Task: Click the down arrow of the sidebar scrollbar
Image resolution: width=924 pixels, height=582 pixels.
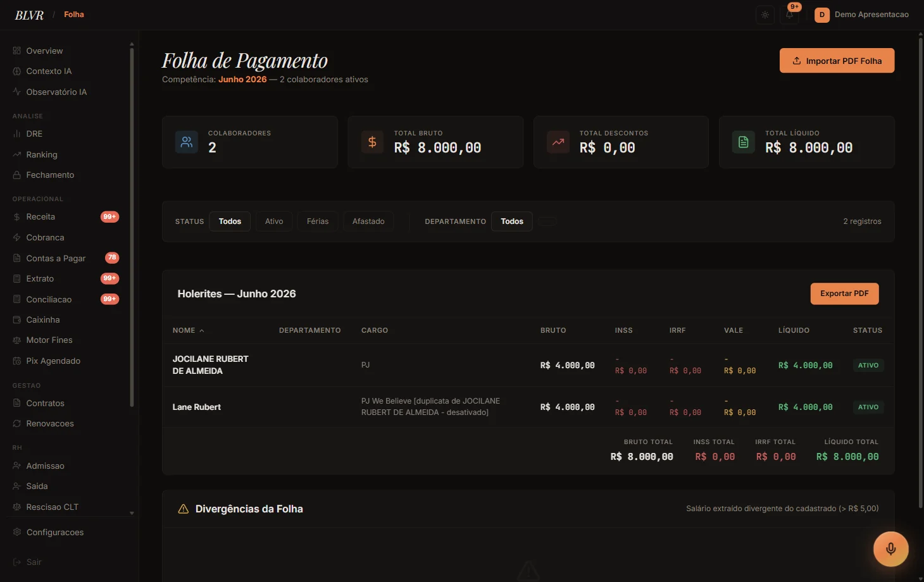Action: point(132,513)
